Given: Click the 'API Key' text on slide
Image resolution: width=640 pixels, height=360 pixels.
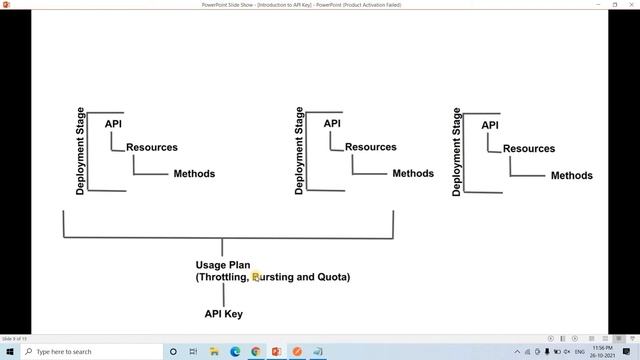Looking at the screenshot, I should [x=224, y=314].
